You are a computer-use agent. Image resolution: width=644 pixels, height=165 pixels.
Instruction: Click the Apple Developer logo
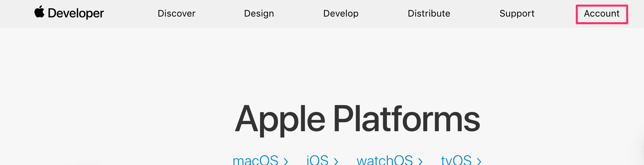pos(69,13)
